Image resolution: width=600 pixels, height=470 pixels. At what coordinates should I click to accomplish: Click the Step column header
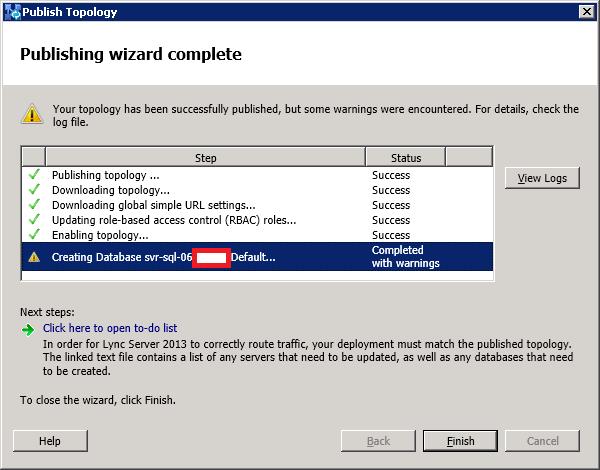click(205, 158)
